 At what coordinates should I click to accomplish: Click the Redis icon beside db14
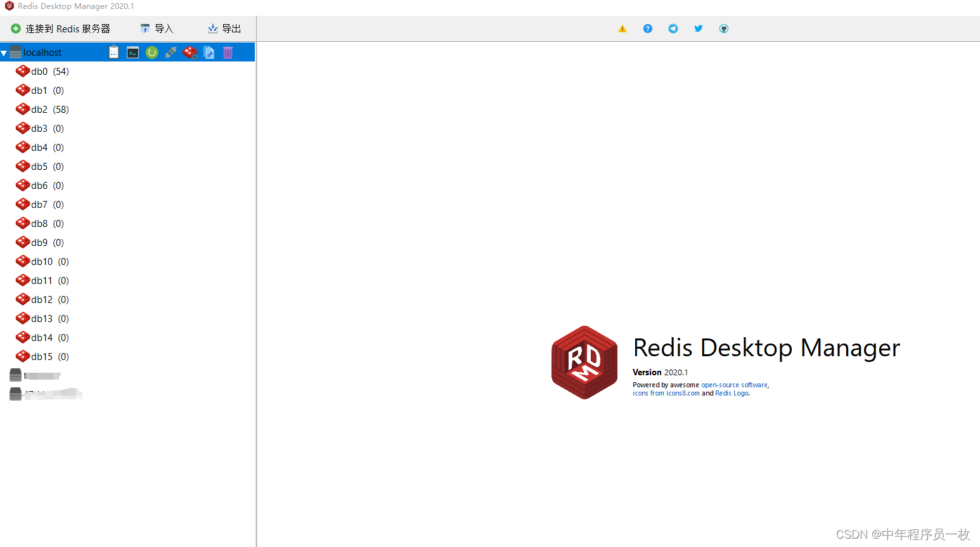(x=23, y=337)
